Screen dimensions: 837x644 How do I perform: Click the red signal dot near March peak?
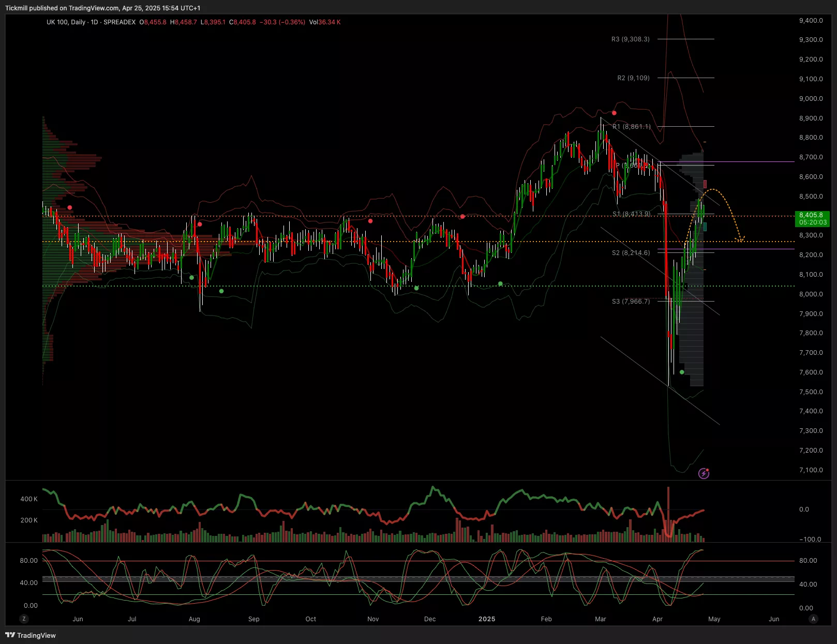[x=614, y=113]
